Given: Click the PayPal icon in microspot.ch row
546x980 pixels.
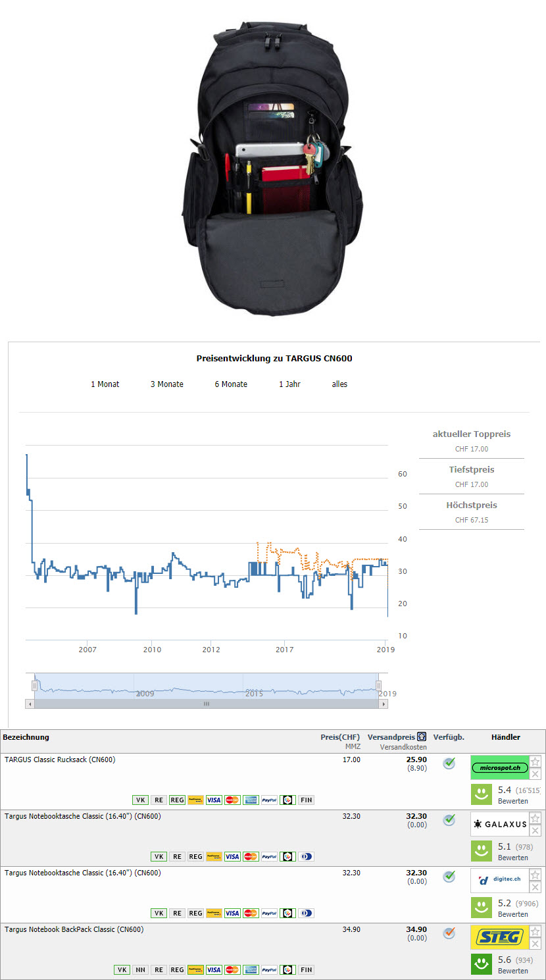Looking at the screenshot, I should pyautogui.click(x=269, y=800).
